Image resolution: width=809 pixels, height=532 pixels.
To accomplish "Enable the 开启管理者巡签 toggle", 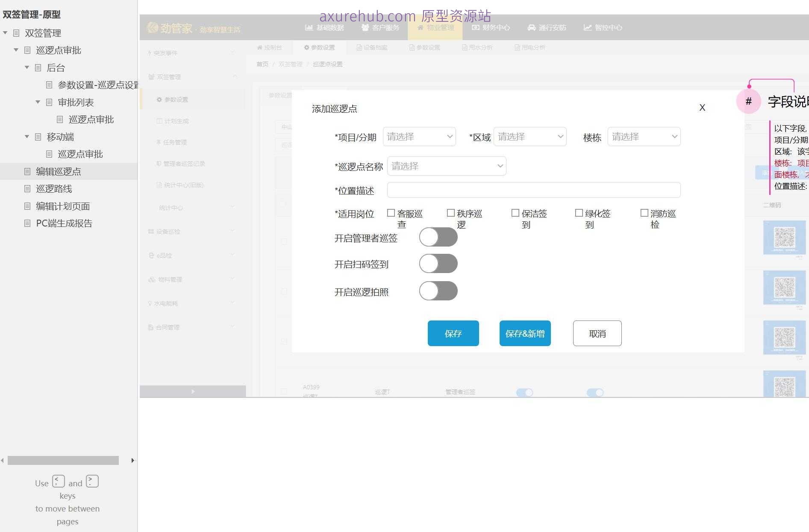I will coord(438,237).
